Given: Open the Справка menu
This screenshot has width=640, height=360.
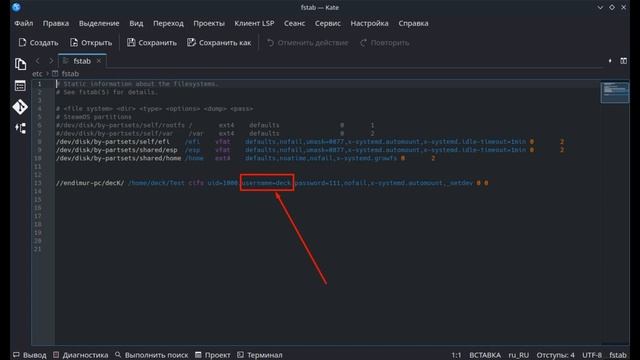Looking at the screenshot, I should point(413,23).
